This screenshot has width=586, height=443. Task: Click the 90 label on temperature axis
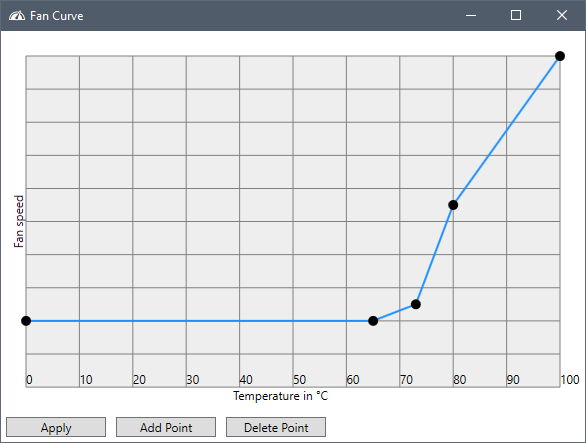[513, 380]
